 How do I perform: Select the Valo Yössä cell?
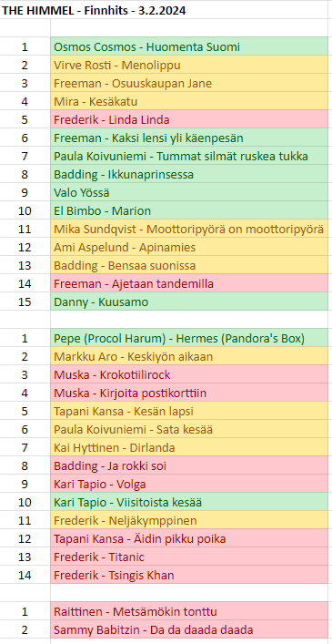tap(189, 192)
